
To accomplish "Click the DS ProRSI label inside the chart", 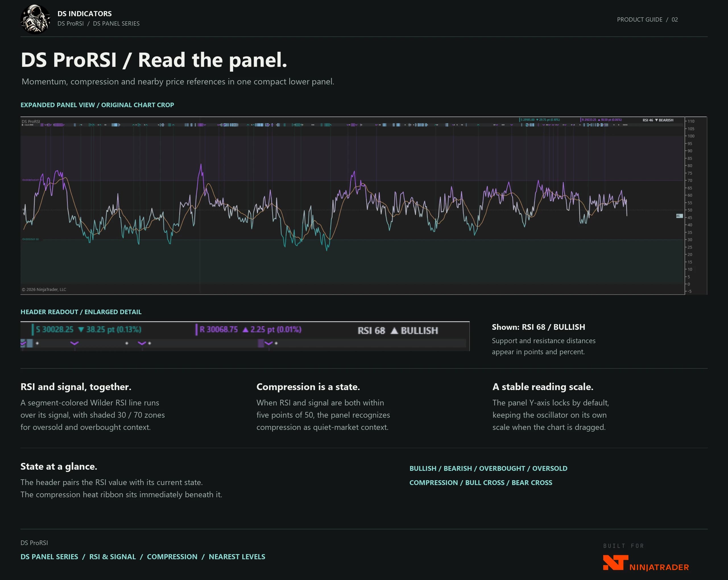I will [x=31, y=121].
